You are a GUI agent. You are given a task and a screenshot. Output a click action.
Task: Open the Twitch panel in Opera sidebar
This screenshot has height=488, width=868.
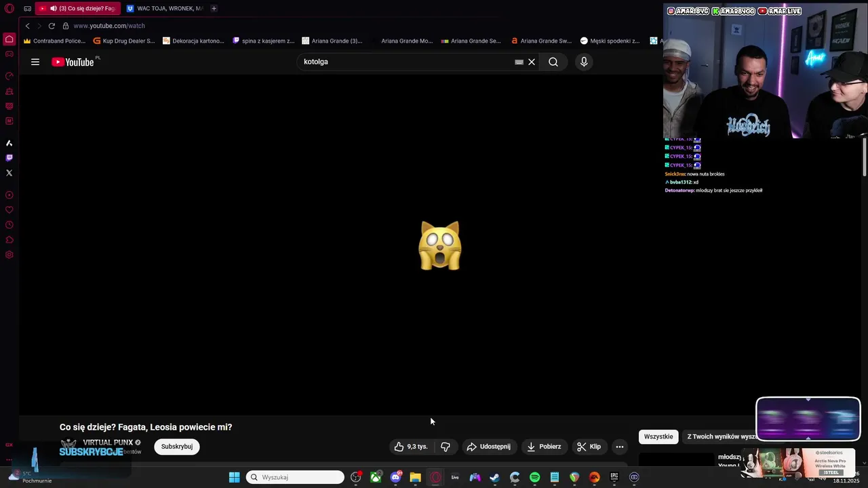tap(9, 158)
